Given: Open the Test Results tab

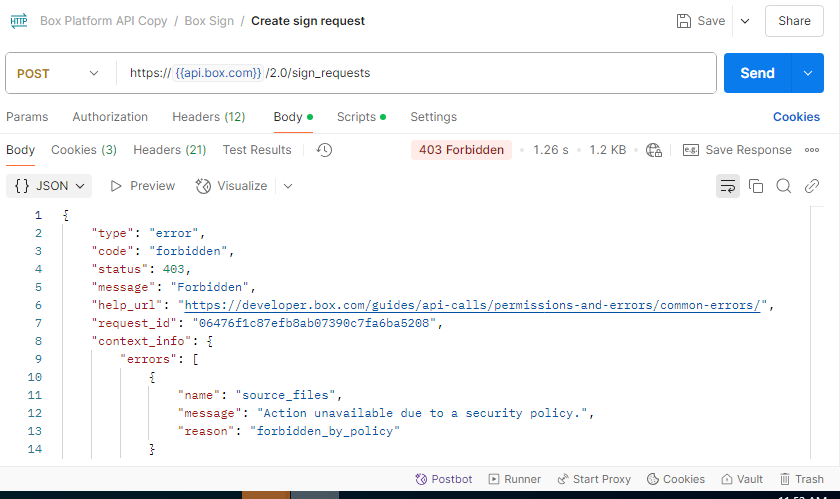Looking at the screenshot, I should pyautogui.click(x=257, y=150).
